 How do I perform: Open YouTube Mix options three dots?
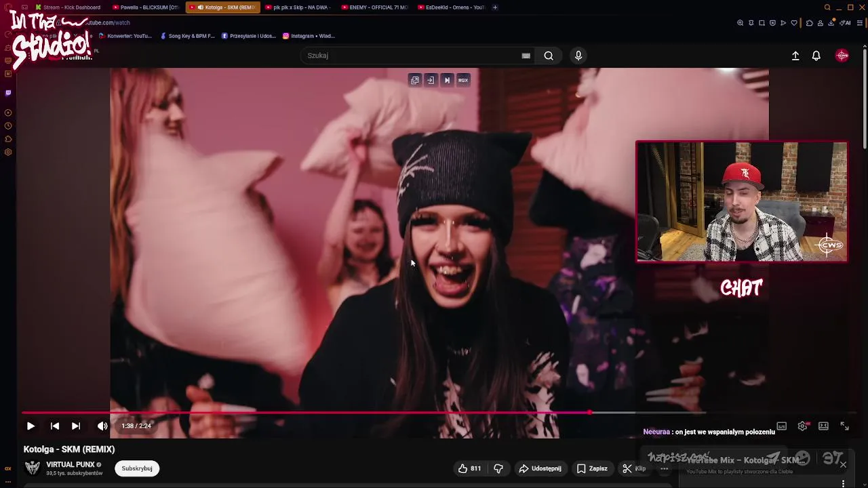pyautogui.click(x=843, y=483)
